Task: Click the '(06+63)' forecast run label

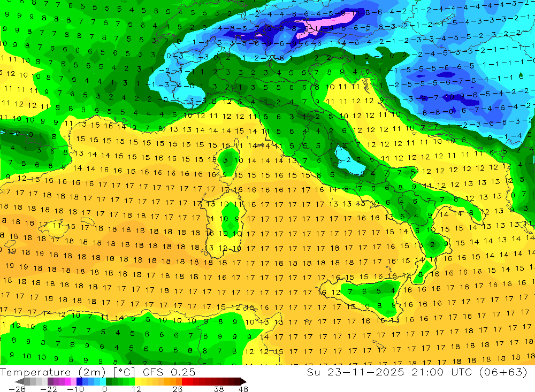Action: coord(503,372)
